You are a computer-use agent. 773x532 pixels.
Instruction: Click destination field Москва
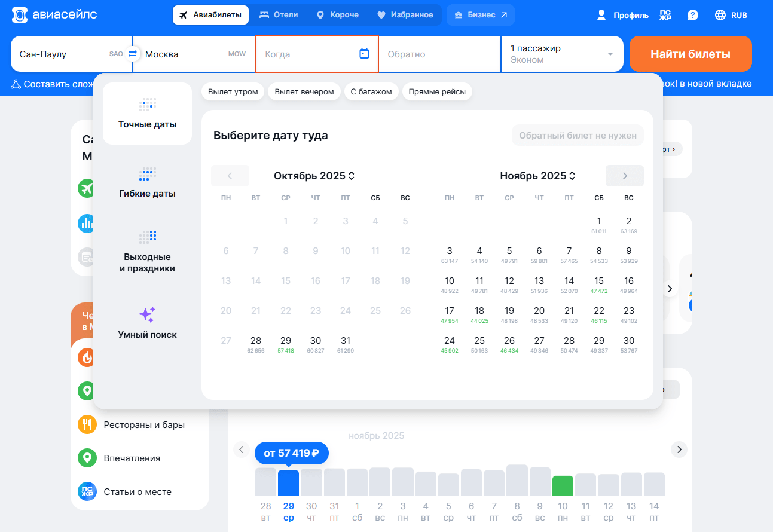(x=195, y=54)
